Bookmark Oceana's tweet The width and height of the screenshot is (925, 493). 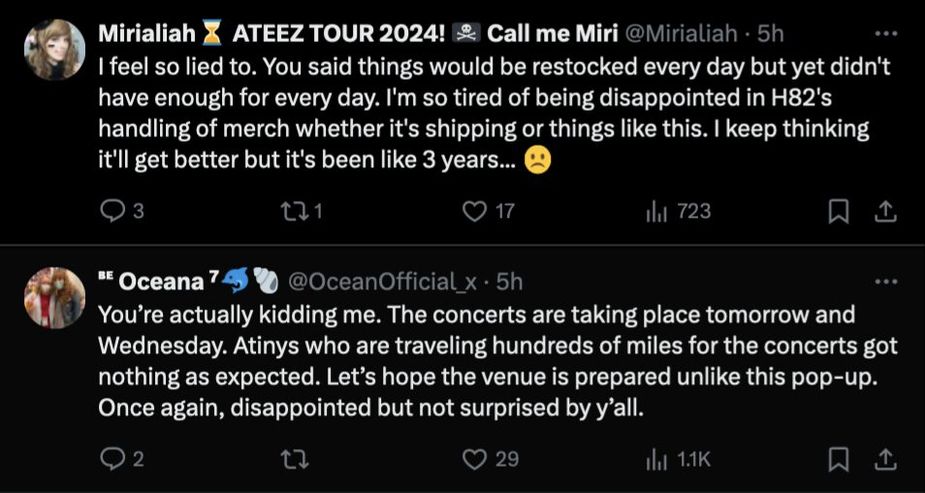click(840, 459)
